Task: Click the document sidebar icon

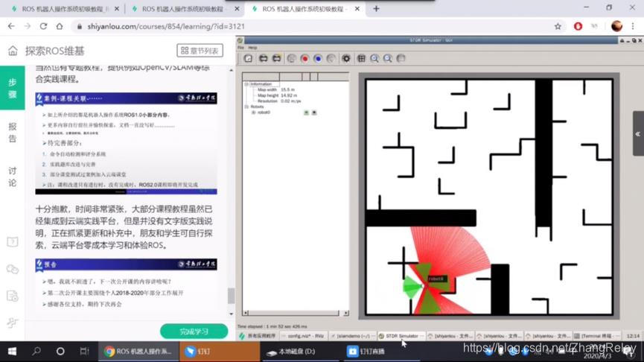Action: 13,296
